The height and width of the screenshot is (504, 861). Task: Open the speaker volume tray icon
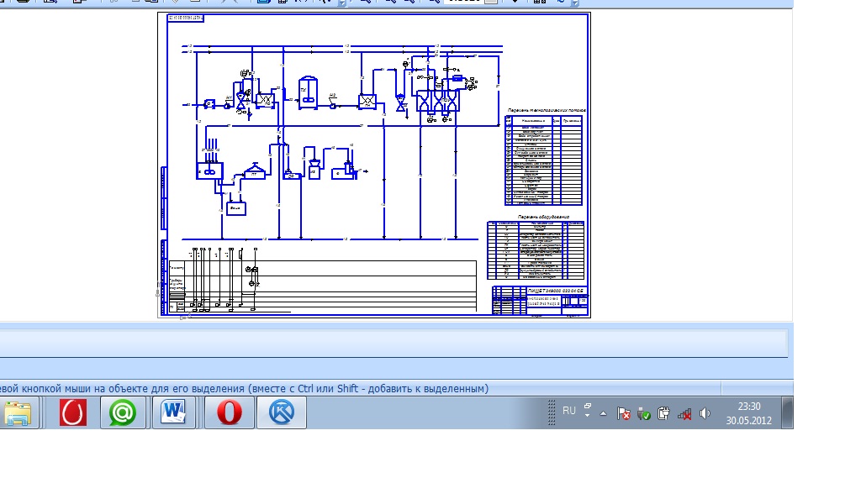[x=705, y=413]
